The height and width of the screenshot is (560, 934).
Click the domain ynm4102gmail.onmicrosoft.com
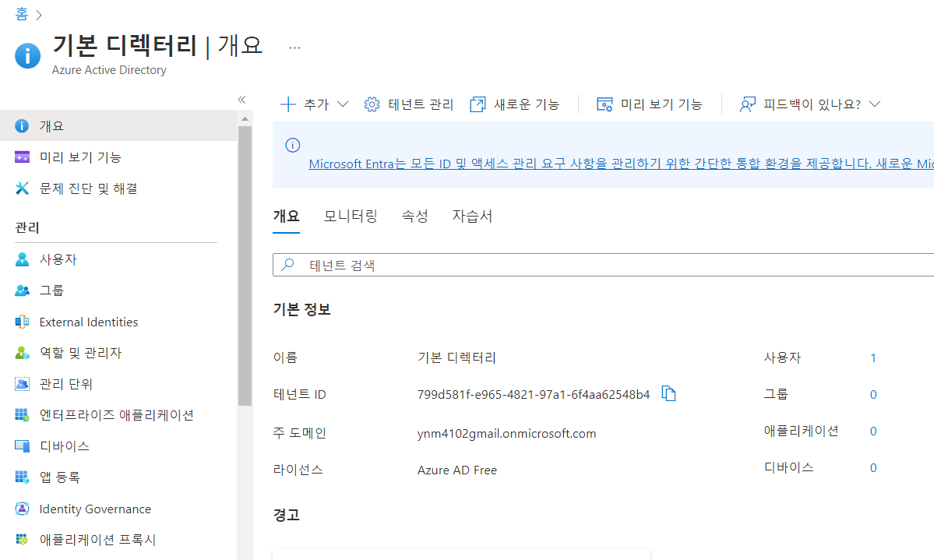(507, 434)
